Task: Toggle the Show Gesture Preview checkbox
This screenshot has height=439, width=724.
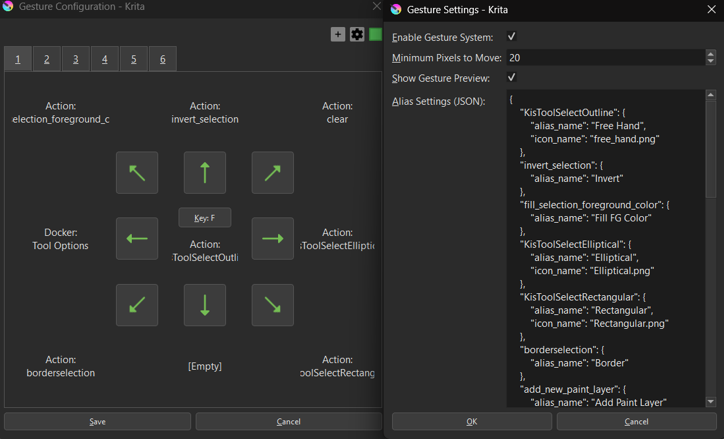Action: click(x=512, y=78)
